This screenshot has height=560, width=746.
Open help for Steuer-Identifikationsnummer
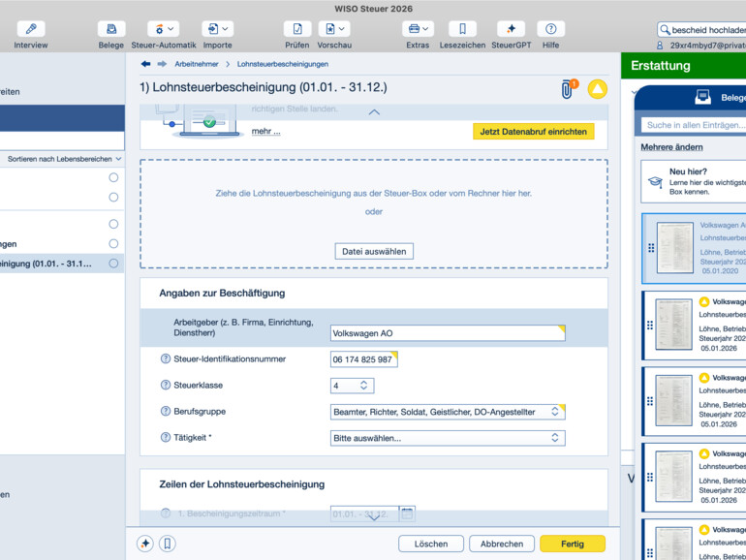[x=165, y=358]
